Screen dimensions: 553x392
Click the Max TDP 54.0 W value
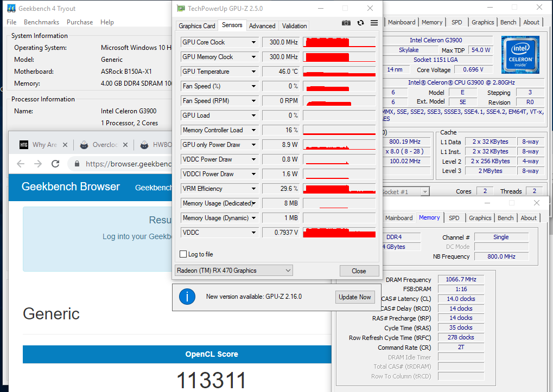tap(481, 50)
